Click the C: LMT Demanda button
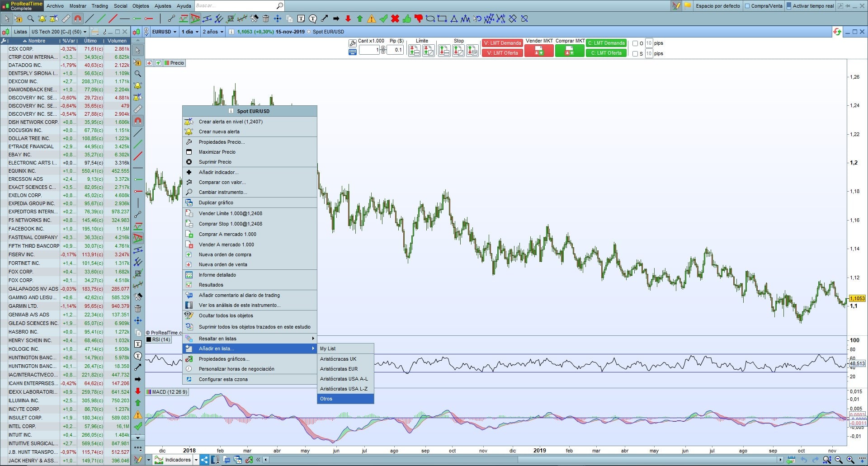868x466 pixels. coord(606,43)
